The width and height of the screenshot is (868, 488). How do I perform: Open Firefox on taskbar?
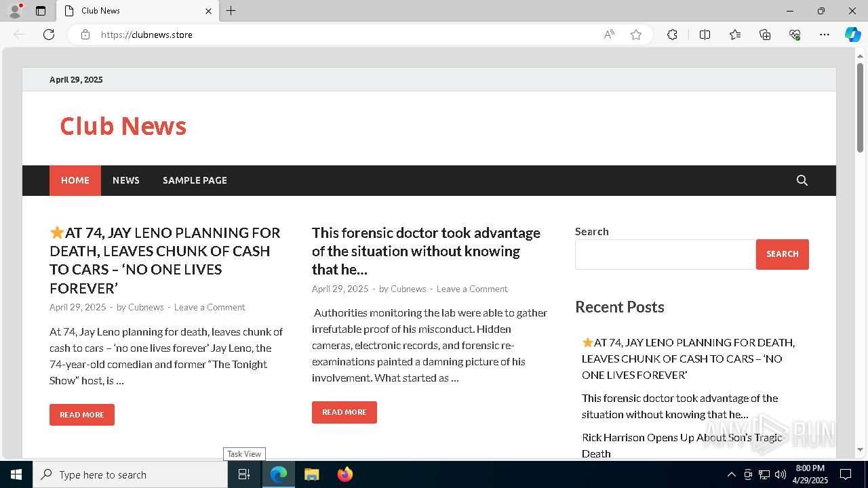click(x=345, y=474)
